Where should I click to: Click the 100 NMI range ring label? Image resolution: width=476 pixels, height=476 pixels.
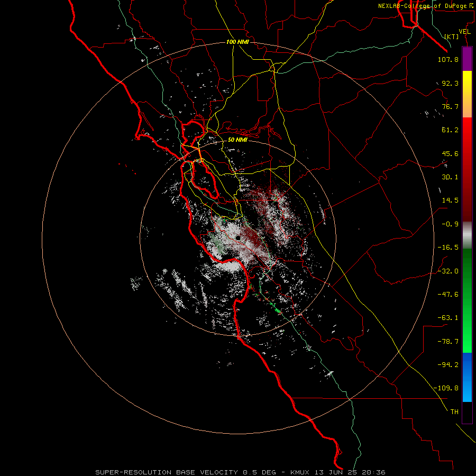(x=237, y=42)
